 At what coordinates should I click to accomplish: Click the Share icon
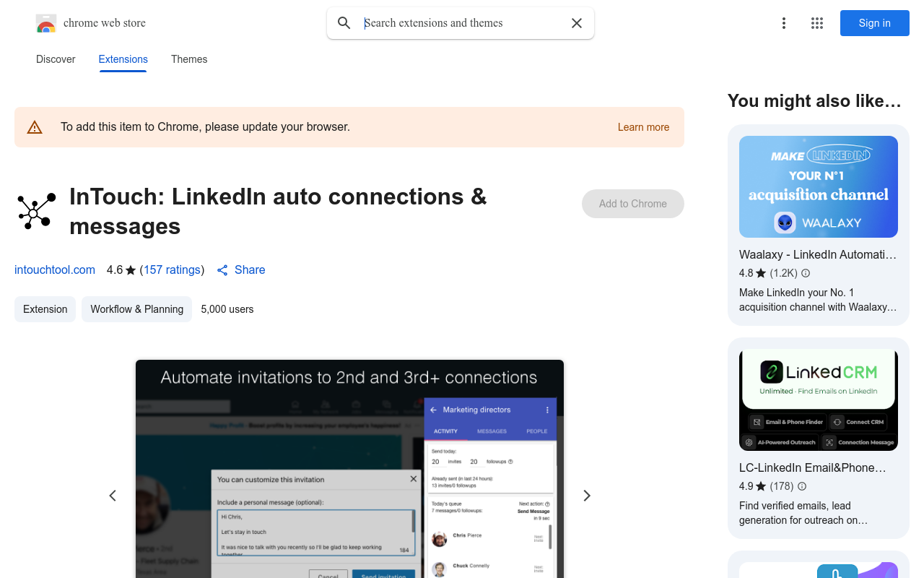[x=222, y=270]
